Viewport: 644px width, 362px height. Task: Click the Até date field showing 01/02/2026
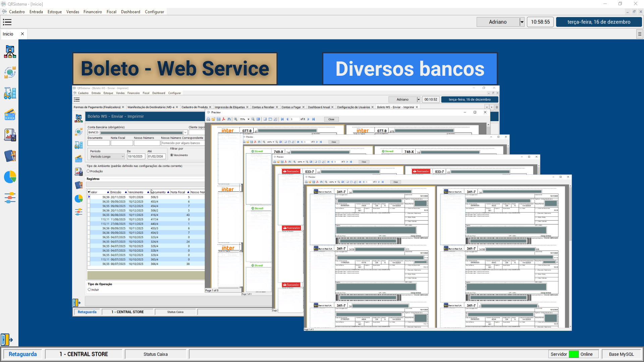156,156
